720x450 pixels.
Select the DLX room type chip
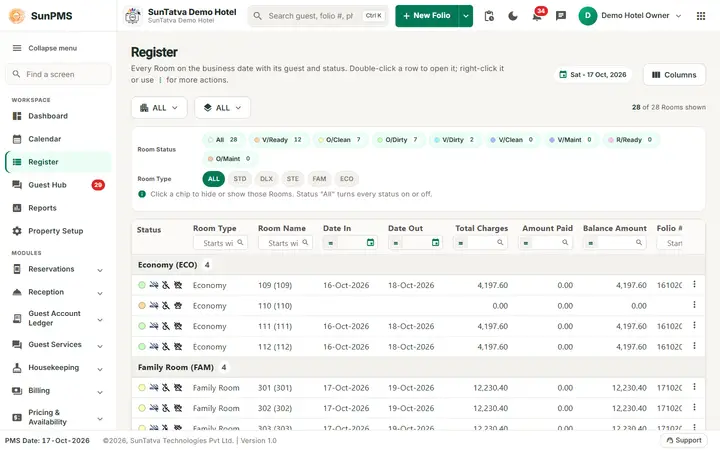(266, 179)
